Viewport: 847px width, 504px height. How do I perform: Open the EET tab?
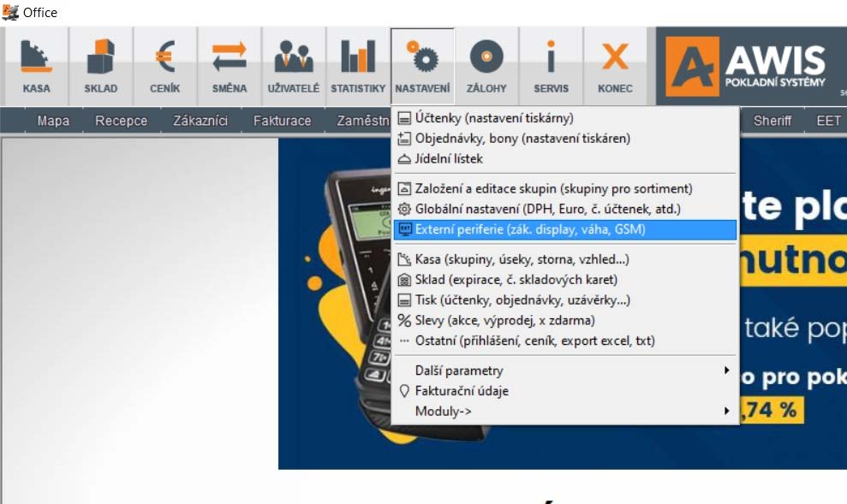pos(828,121)
